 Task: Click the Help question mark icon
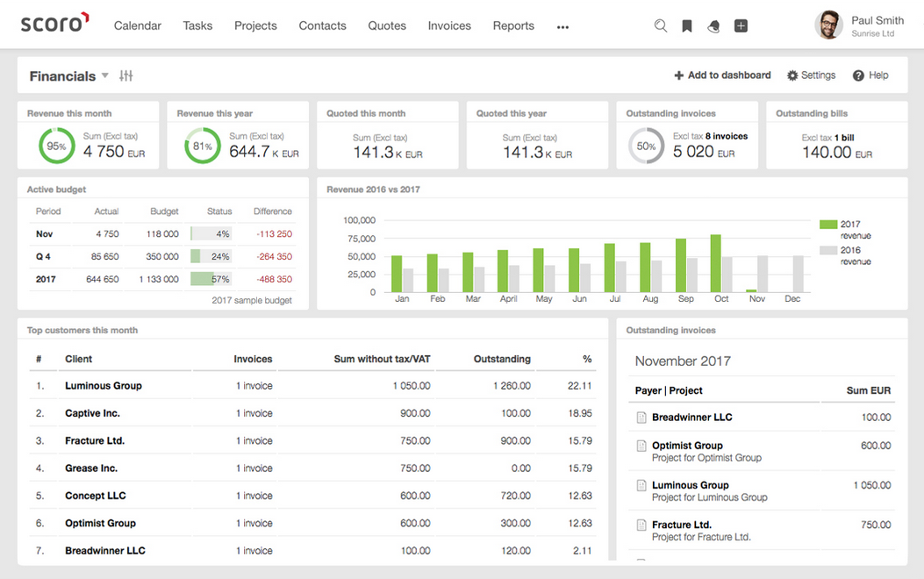[x=858, y=75]
